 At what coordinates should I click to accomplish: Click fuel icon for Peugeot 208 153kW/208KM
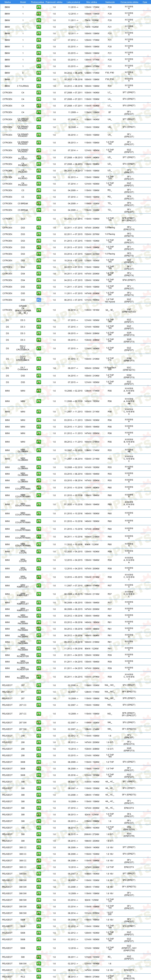point(39,749)
